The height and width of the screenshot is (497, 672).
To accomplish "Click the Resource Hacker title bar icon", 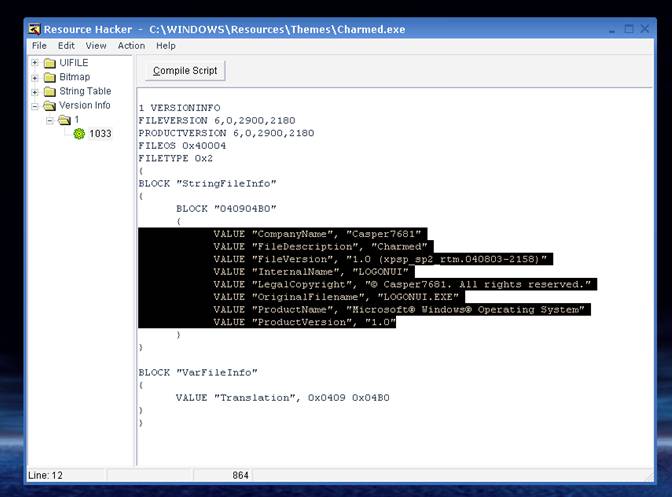I will [x=34, y=29].
